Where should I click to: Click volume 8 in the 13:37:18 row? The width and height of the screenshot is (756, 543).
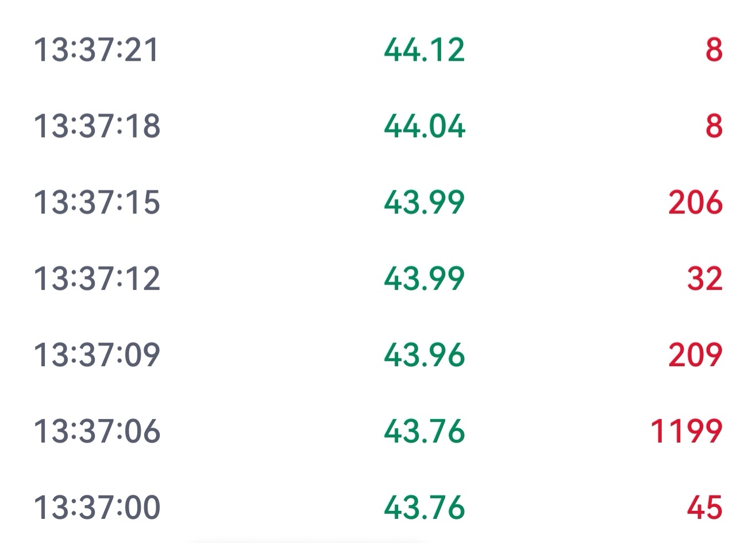(713, 126)
